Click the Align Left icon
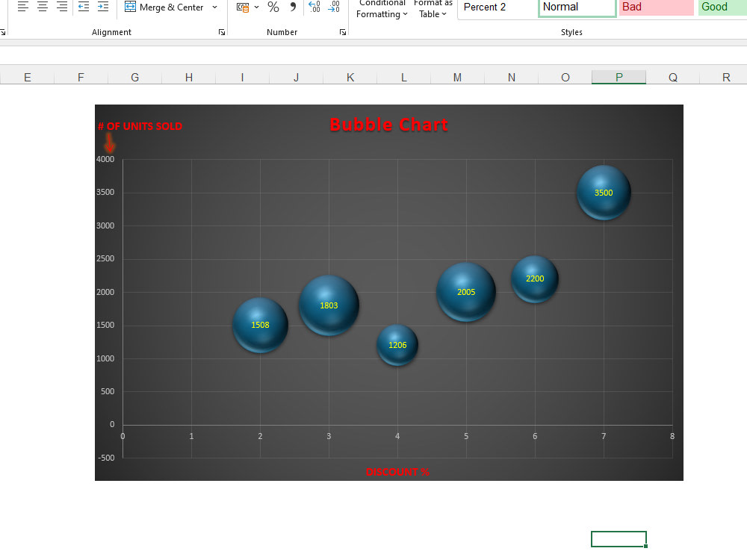 (x=23, y=7)
